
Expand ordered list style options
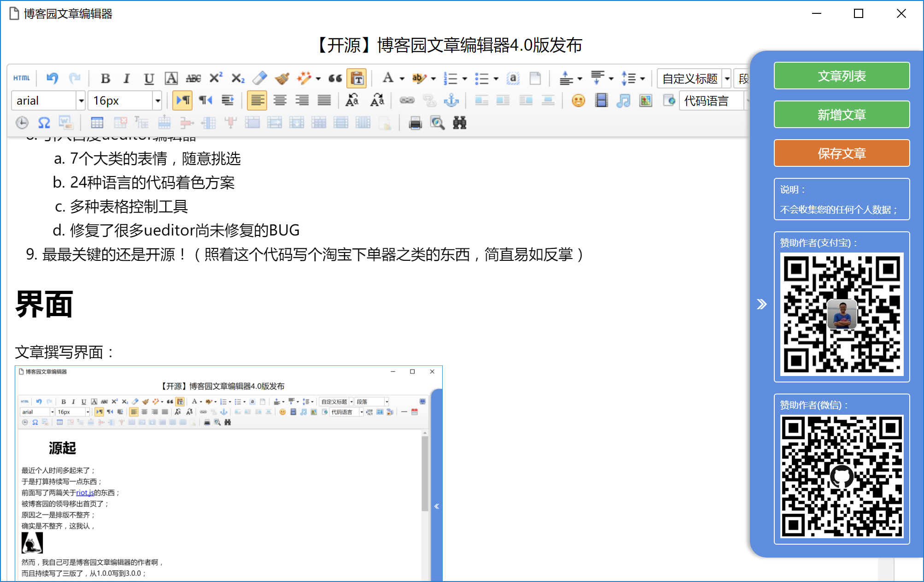pyautogui.click(x=464, y=79)
